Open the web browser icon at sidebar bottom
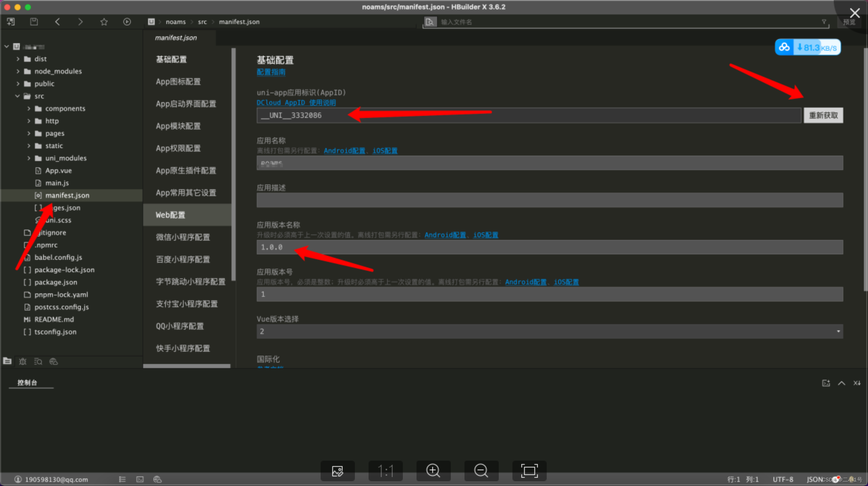 point(53,361)
